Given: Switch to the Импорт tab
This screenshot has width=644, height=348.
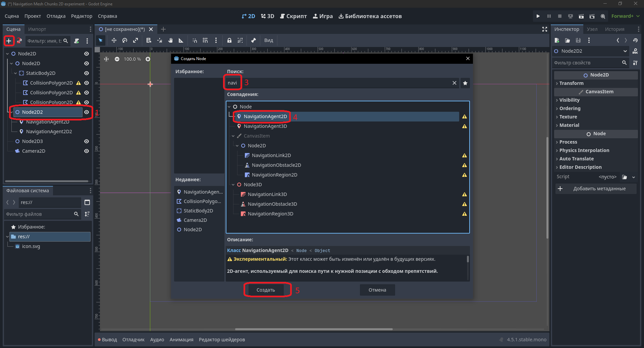Looking at the screenshot, I should (37, 29).
